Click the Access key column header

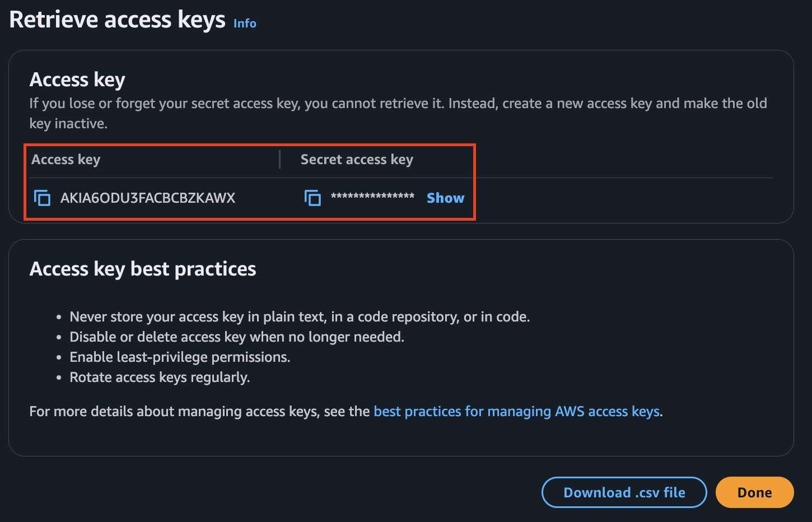click(66, 160)
